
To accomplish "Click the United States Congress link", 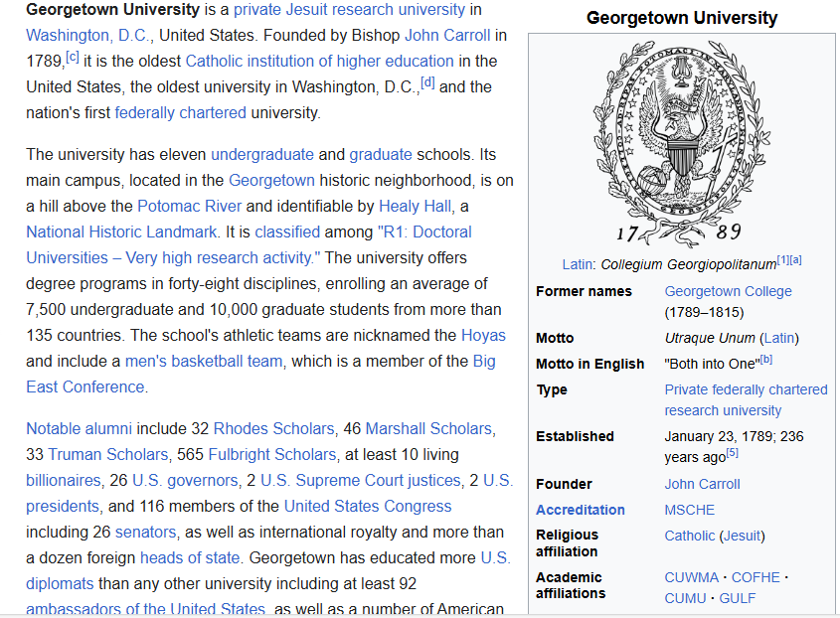I will 368,506.
